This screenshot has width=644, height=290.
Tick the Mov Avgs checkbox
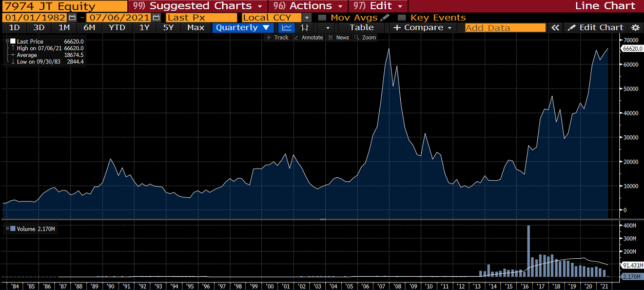pos(322,17)
